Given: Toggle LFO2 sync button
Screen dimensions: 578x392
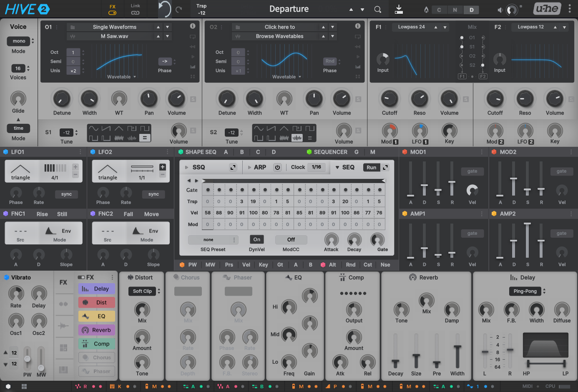Looking at the screenshot, I should [x=153, y=194].
